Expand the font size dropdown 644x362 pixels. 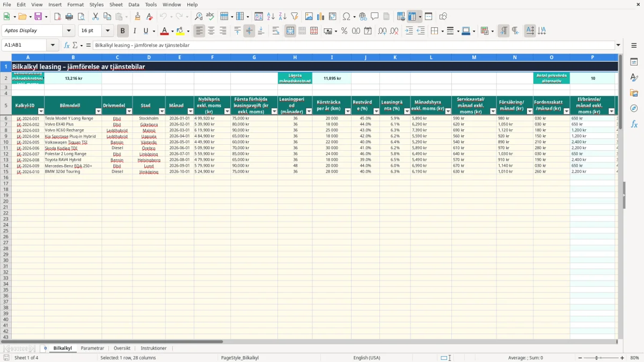pos(108,31)
